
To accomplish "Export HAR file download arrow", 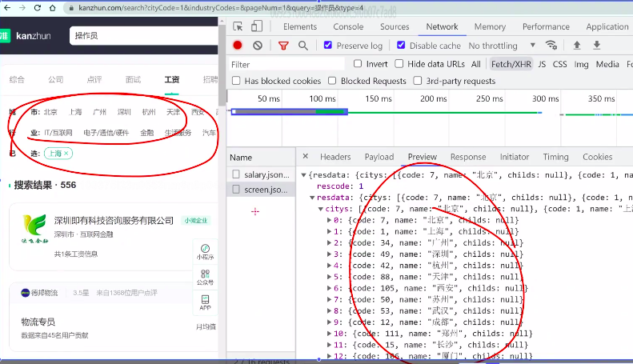I will (x=597, y=45).
